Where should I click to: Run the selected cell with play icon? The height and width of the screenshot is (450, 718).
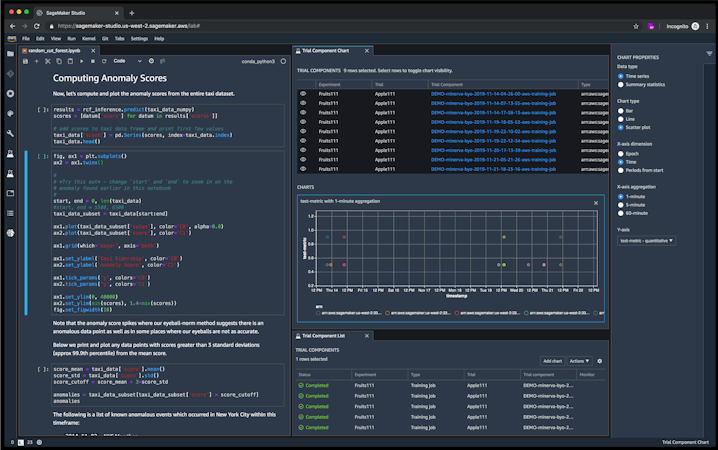(80, 60)
